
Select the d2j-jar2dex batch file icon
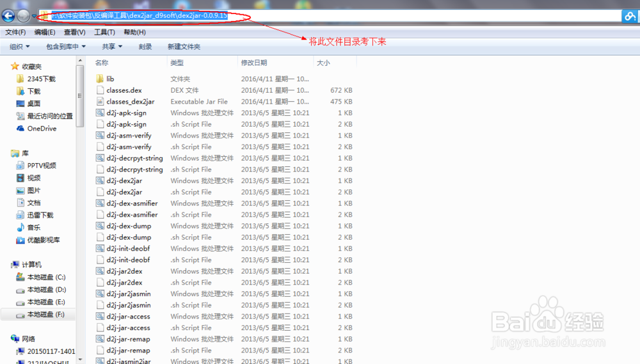click(x=100, y=271)
